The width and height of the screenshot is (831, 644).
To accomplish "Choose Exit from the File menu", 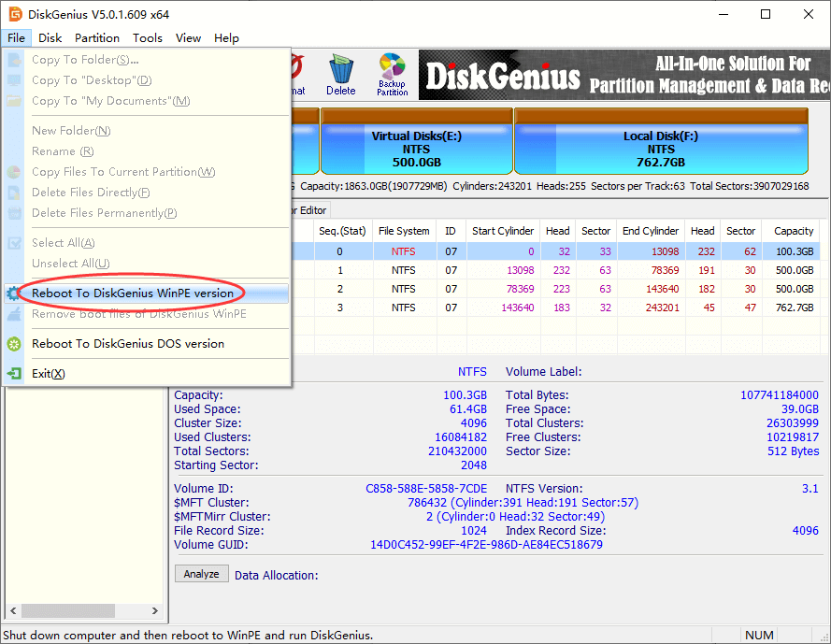I will pyautogui.click(x=49, y=374).
